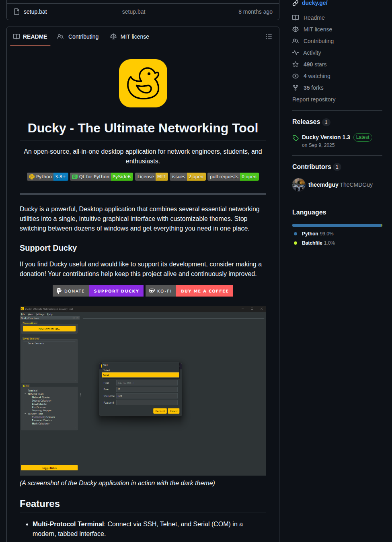Image resolution: width=392 pixels, height=542 pixels.
Task: Open the Contributing sidebar link
Action: tap(318, 41)
